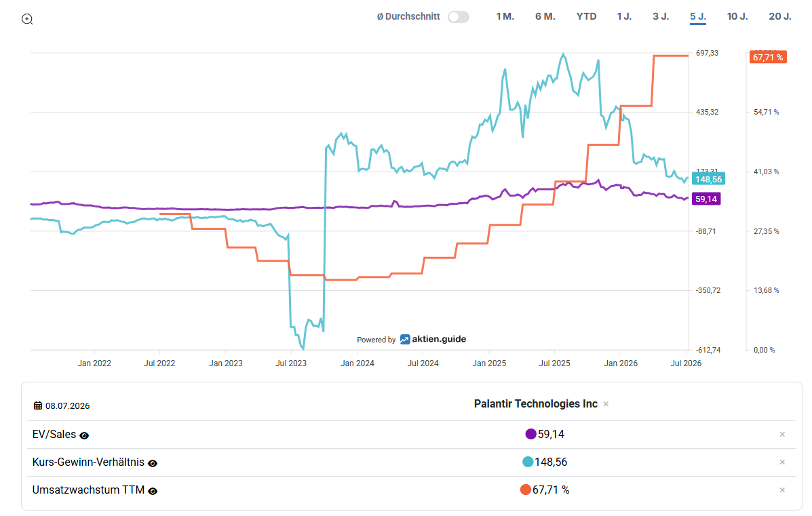Click the -350,72 axis value
812x516 pixels.
click(708, 290)
